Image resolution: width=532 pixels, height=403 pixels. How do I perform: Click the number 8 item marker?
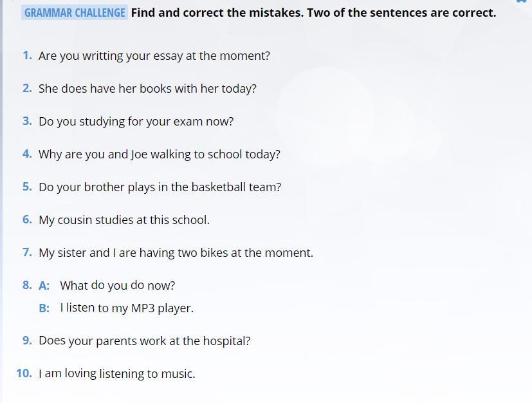coord(27,285)
